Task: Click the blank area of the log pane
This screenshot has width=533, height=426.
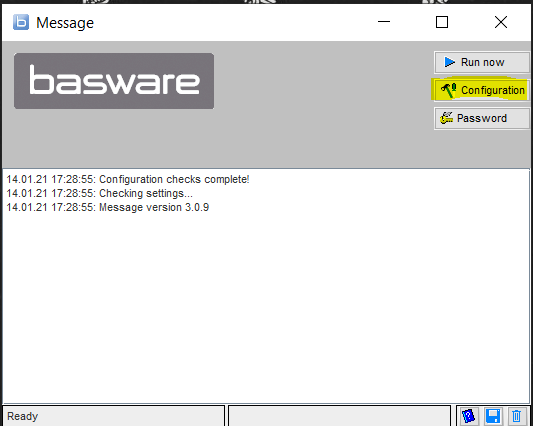Action: pos(266,306)
